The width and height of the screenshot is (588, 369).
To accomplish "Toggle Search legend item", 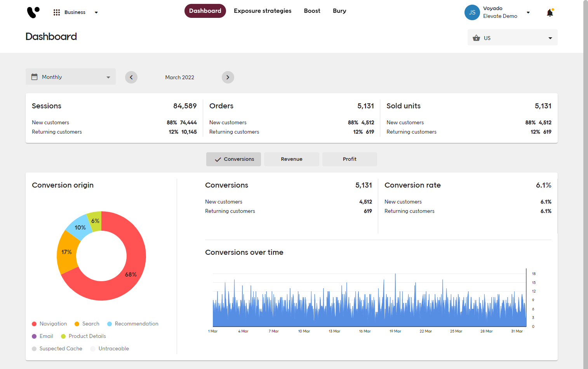I will click(87, 324).
